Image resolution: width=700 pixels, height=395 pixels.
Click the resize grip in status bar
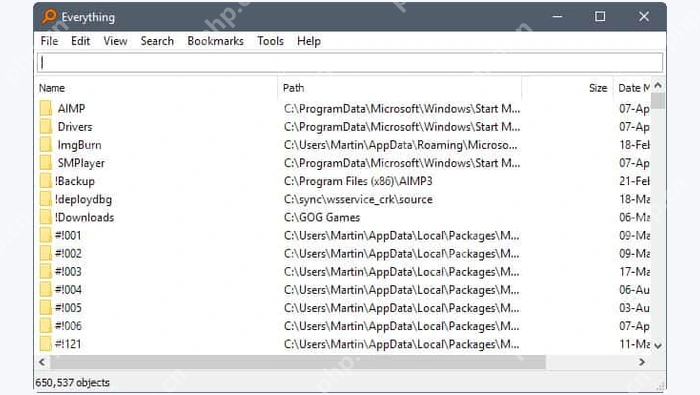coord(660,386)
